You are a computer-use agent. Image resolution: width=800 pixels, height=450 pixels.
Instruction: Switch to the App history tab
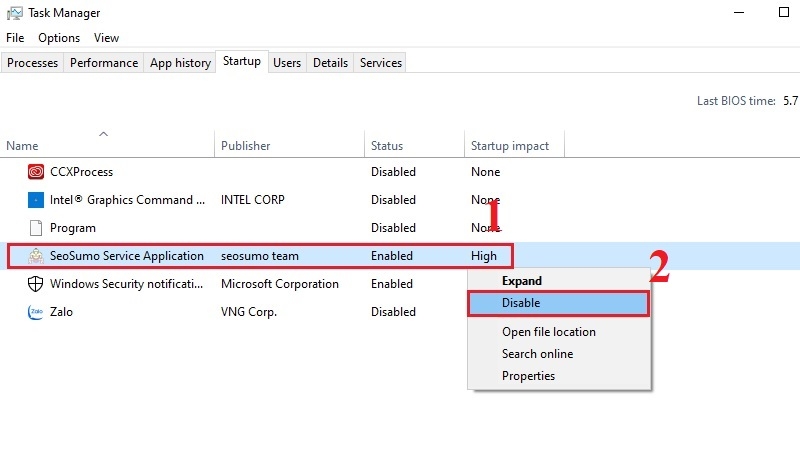180,63
